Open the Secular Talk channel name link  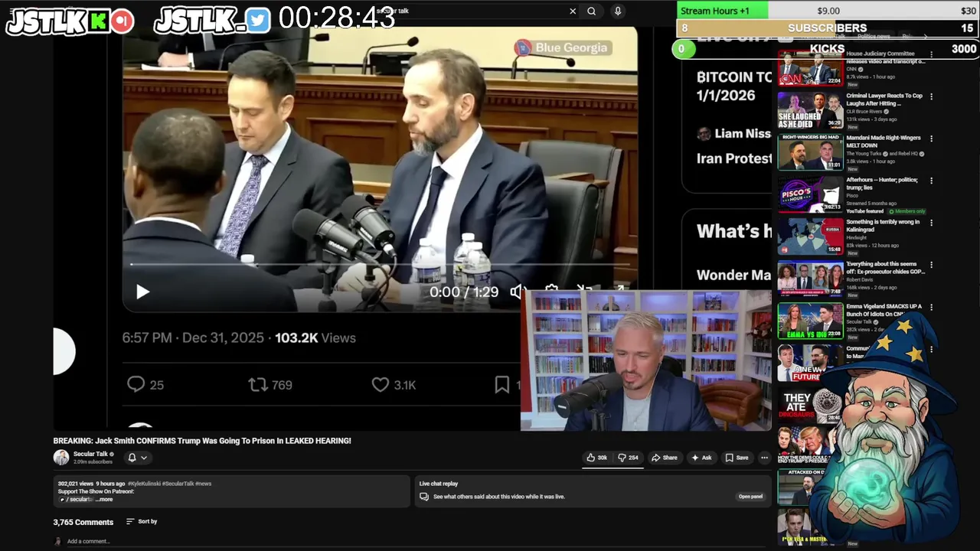coord(90,454)
